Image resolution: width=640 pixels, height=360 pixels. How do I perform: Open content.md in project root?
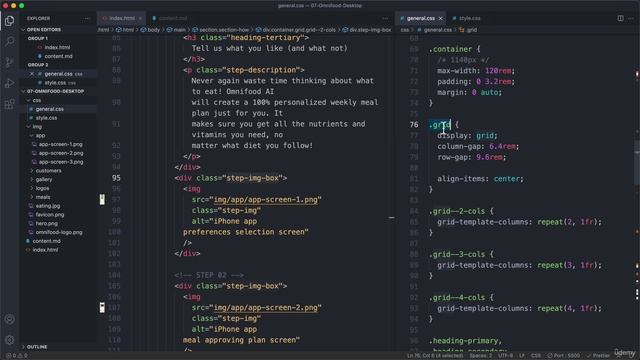tap(47, 241)
